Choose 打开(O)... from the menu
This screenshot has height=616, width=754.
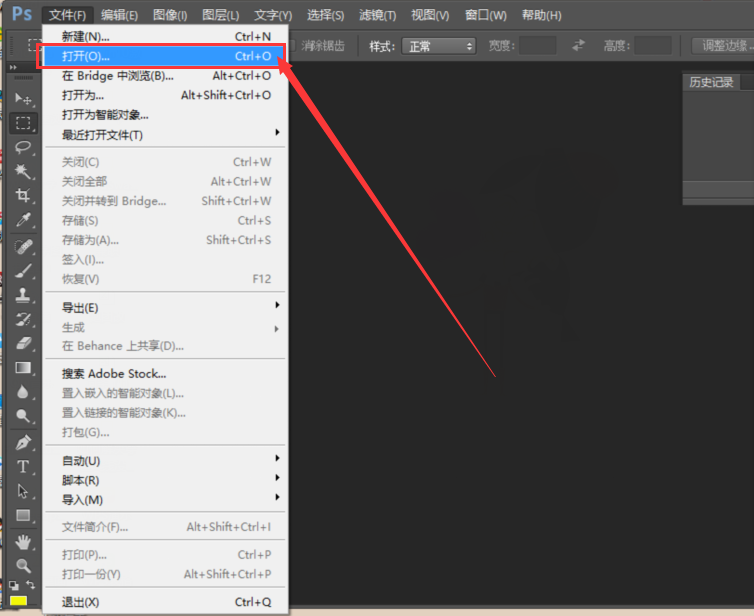pyautogui.click(x=166, y=56)
